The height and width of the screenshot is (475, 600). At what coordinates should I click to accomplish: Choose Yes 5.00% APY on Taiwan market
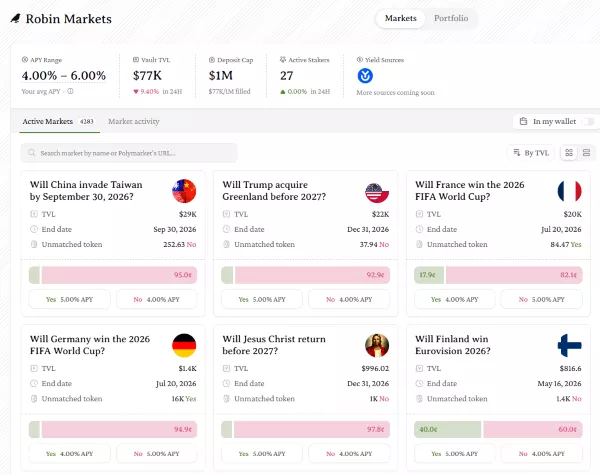coord(70,299)
